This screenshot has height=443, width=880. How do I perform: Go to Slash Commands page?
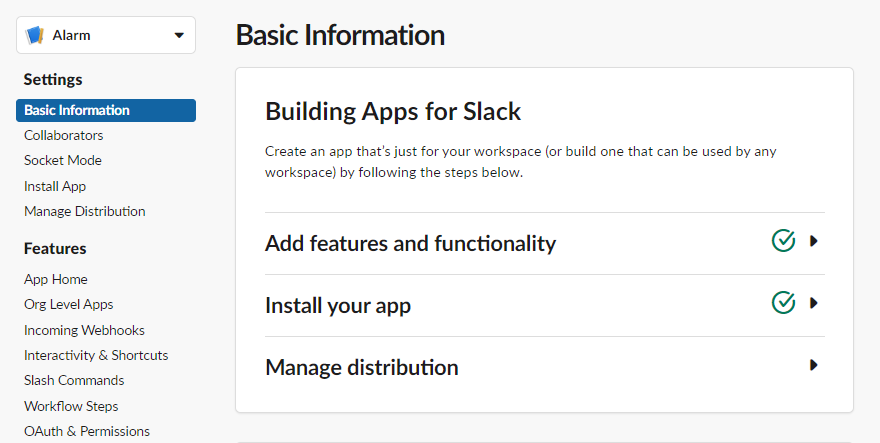tap(74, 380)
